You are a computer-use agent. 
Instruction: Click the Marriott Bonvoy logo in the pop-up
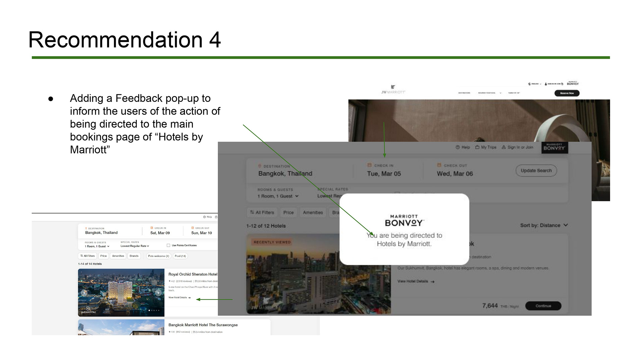(404, 221)
